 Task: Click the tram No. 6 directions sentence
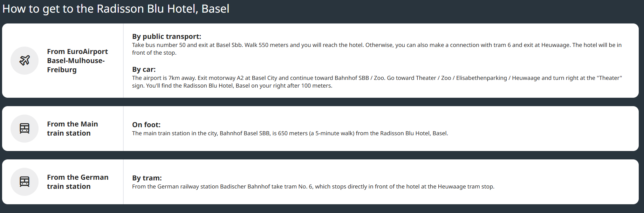coord(313,187)
